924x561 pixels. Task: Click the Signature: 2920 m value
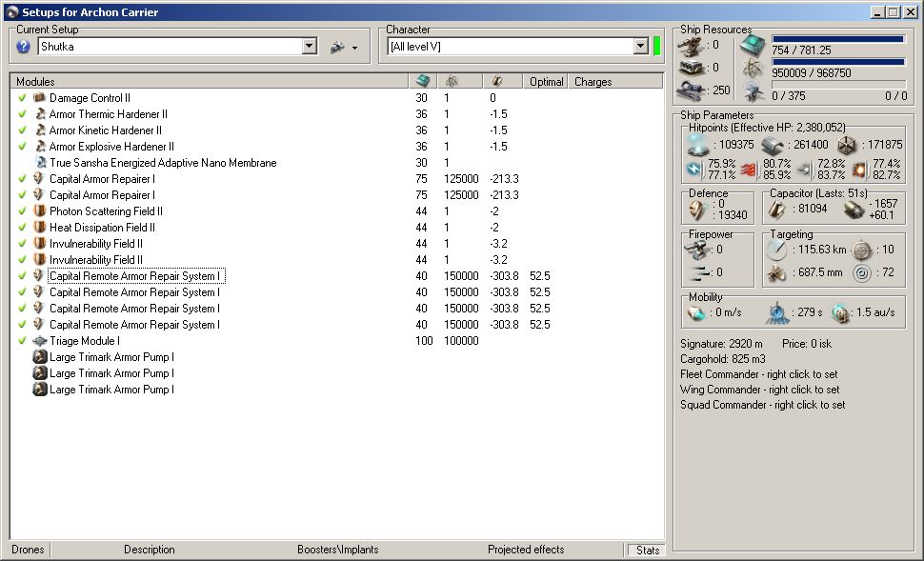tap(721, 344)
